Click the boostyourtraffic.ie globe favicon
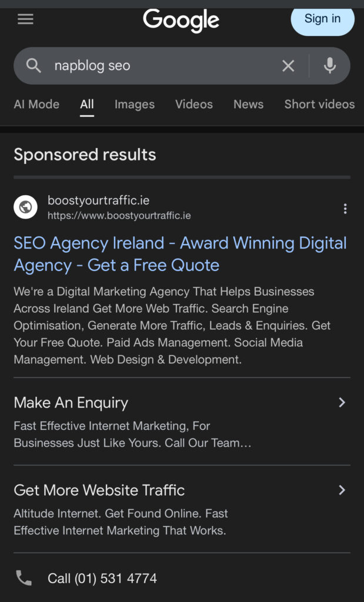 click(x=25, y=207)
